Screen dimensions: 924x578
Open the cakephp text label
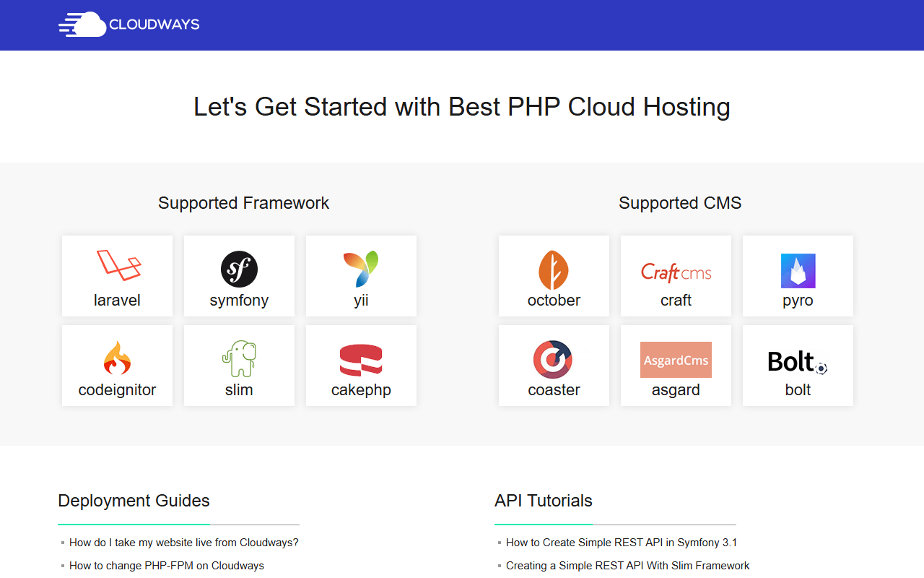coord(361,390)
